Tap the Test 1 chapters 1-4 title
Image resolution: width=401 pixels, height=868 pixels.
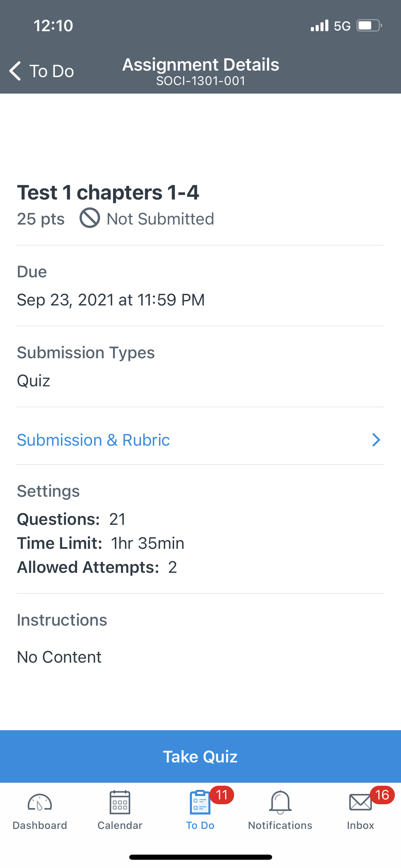coord(108,192)
